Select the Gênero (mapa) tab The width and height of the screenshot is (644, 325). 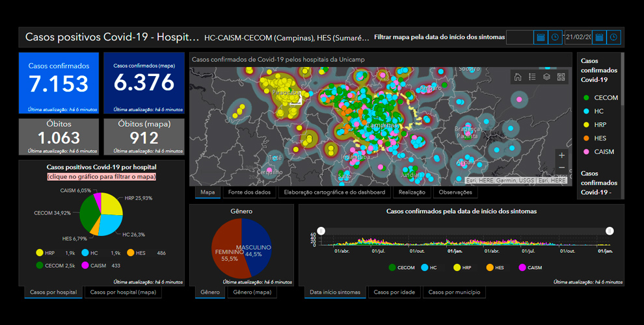[252, 292]
